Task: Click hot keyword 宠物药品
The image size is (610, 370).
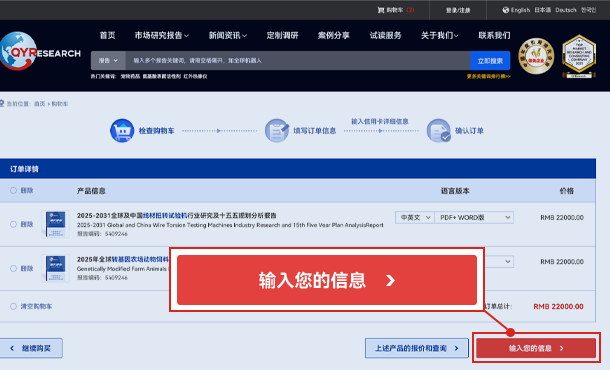Action: click(x=130, y=76)
